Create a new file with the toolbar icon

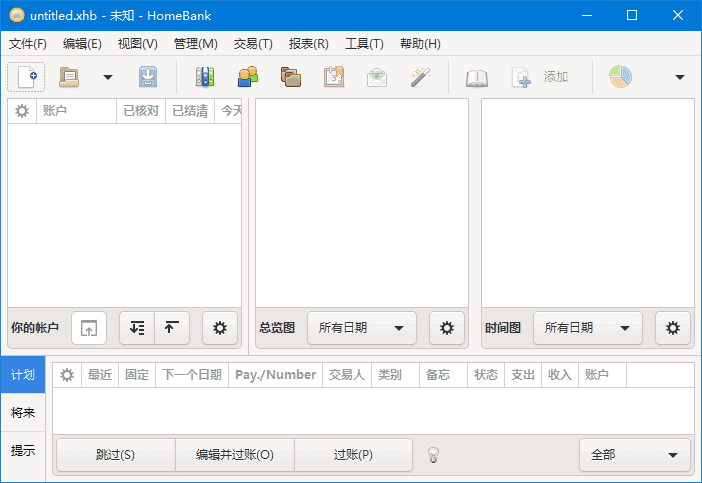point(26,77)
